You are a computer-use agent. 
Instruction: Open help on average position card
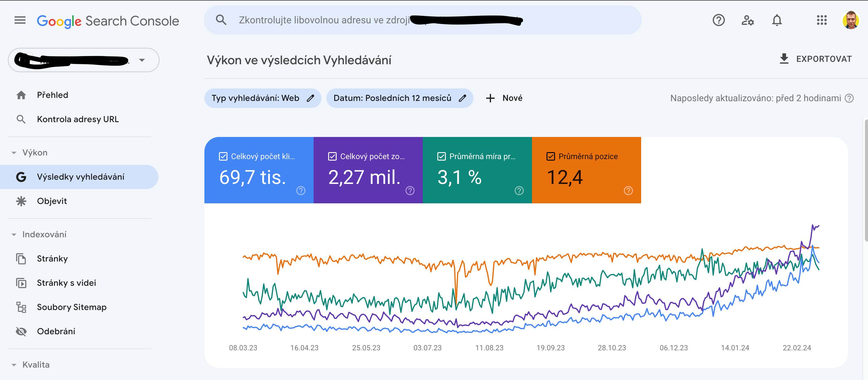(628, 191)
